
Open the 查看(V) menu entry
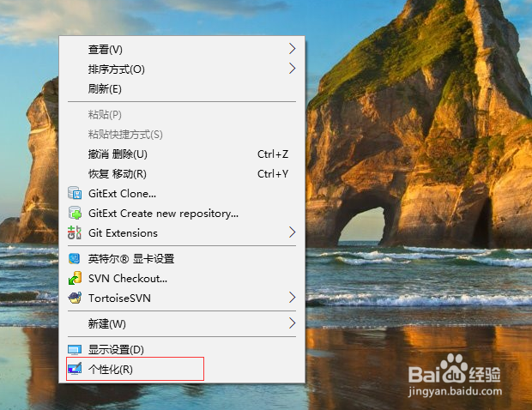point(182,49)
